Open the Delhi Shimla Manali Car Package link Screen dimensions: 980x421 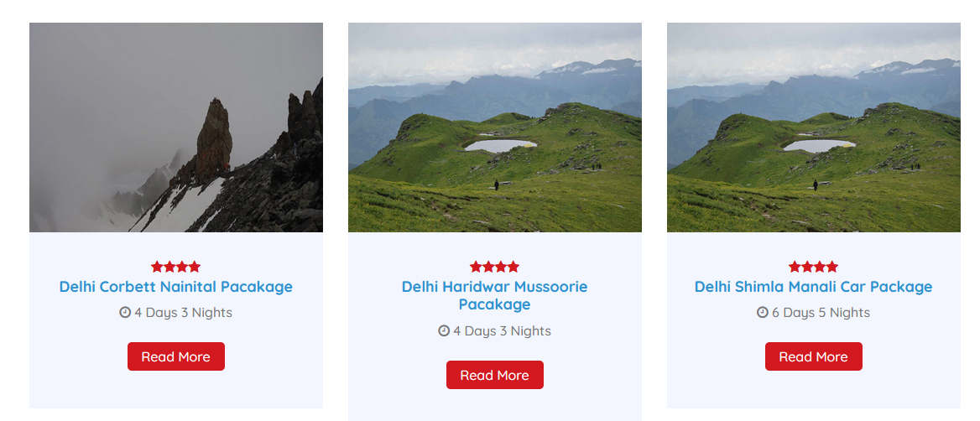(814, 287)
